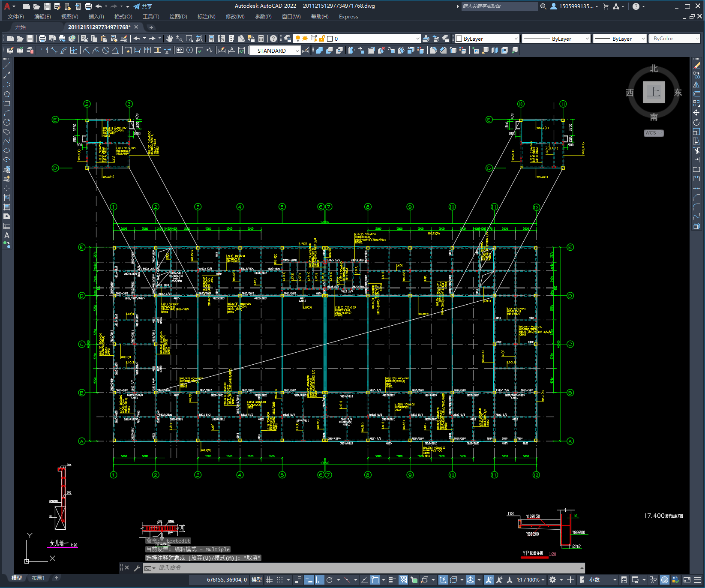The image size is (705, 588).
Task: Click the keyword search input box
Action: click(499, 6)
